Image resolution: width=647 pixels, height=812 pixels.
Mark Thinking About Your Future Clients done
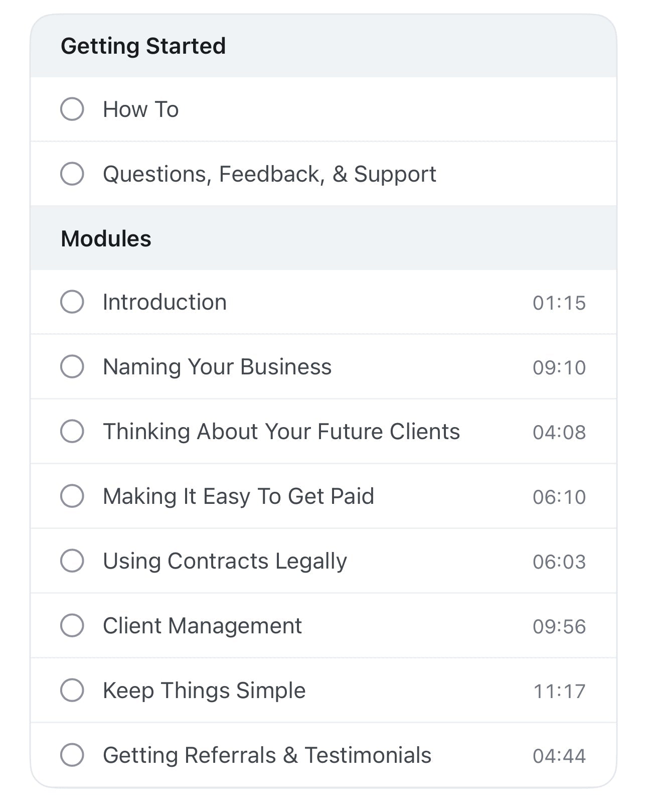pos(72,432)
